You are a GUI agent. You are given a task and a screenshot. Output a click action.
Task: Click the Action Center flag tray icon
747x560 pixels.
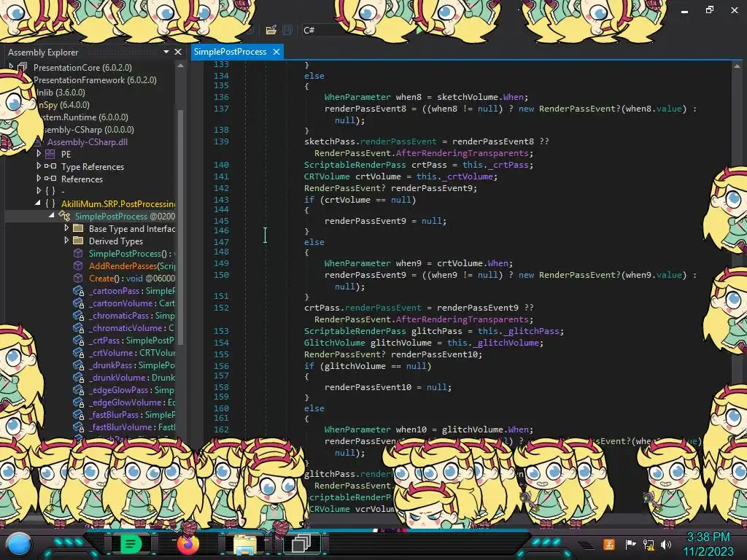631,544
